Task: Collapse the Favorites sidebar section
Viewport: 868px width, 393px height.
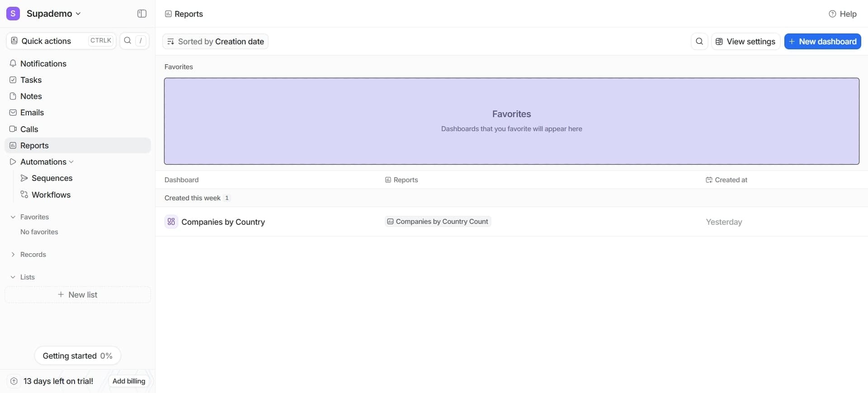Action: click(x=13, y=217)
